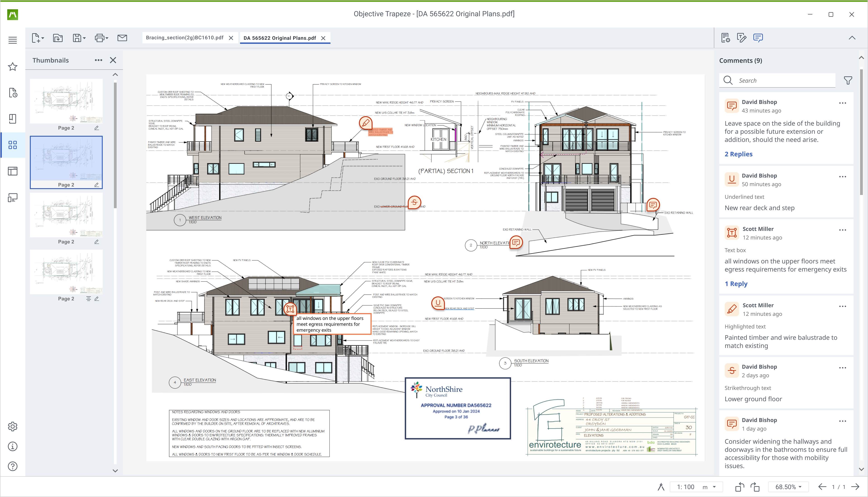Open the thumbnails grid panel icon
This screenshot has width=868, height=497.
13,145
